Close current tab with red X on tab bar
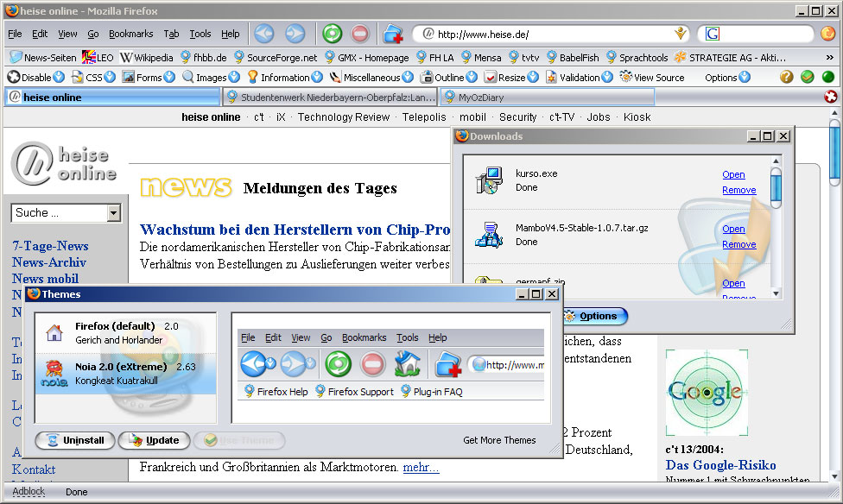843x504 pixels. point(831,97)
